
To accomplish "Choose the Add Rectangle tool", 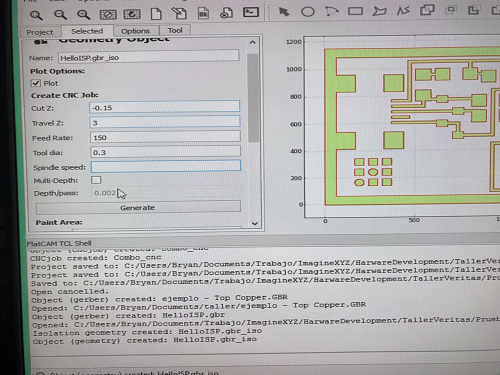I will [x=355, y=11].
